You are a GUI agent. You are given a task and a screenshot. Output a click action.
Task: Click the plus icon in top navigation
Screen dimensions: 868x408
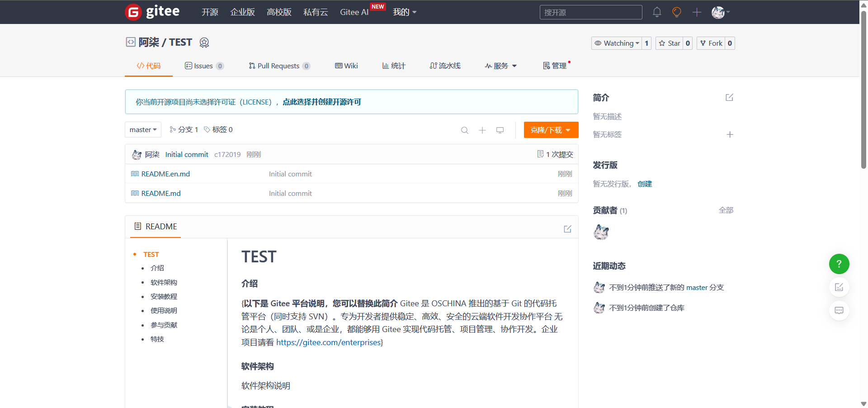click(x=697, y=12)
